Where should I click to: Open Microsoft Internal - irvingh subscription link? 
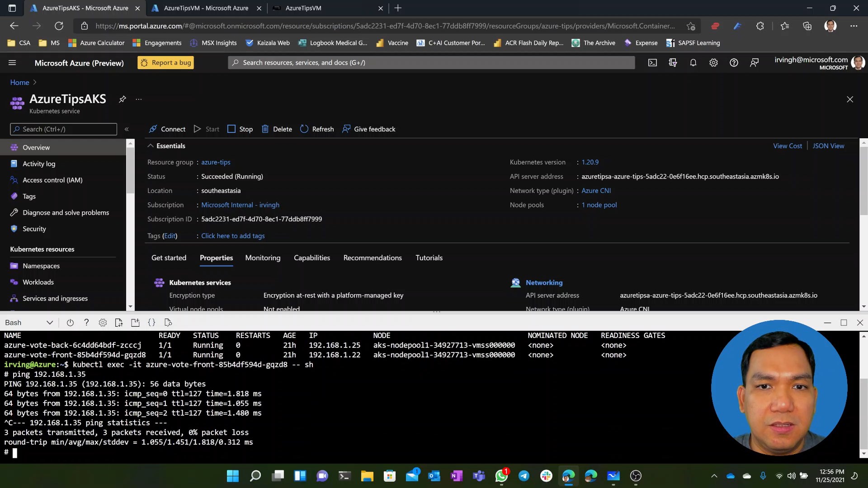click(x=240, y=205)
